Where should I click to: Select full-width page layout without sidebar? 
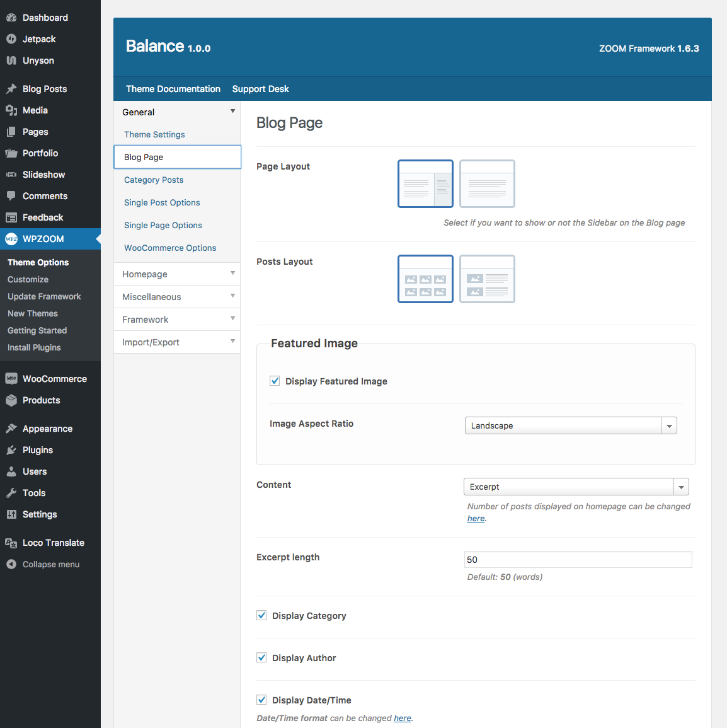pos(487,184)
